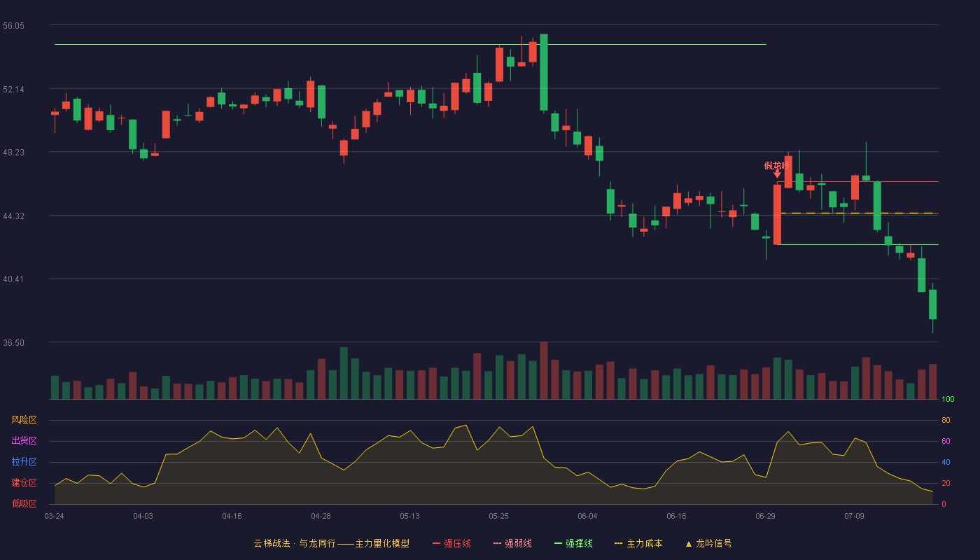Screen dimensions: 980x560
Task: Toggle the 强撑线 legend item
Action: pos(573,543)
